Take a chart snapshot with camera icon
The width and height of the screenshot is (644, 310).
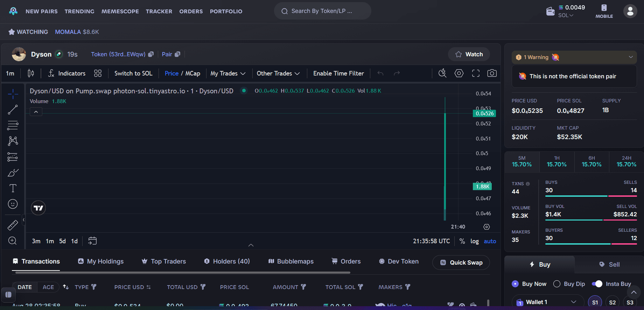(492, 73)
